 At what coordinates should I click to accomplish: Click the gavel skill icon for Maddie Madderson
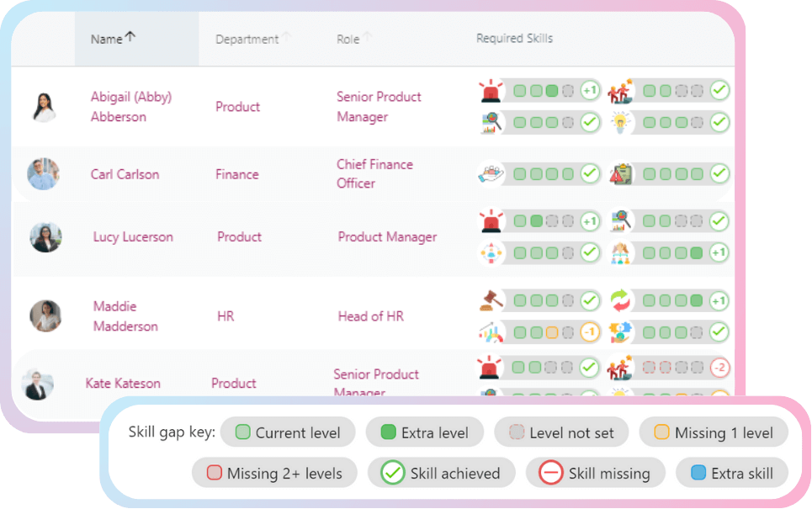point(490,300)
